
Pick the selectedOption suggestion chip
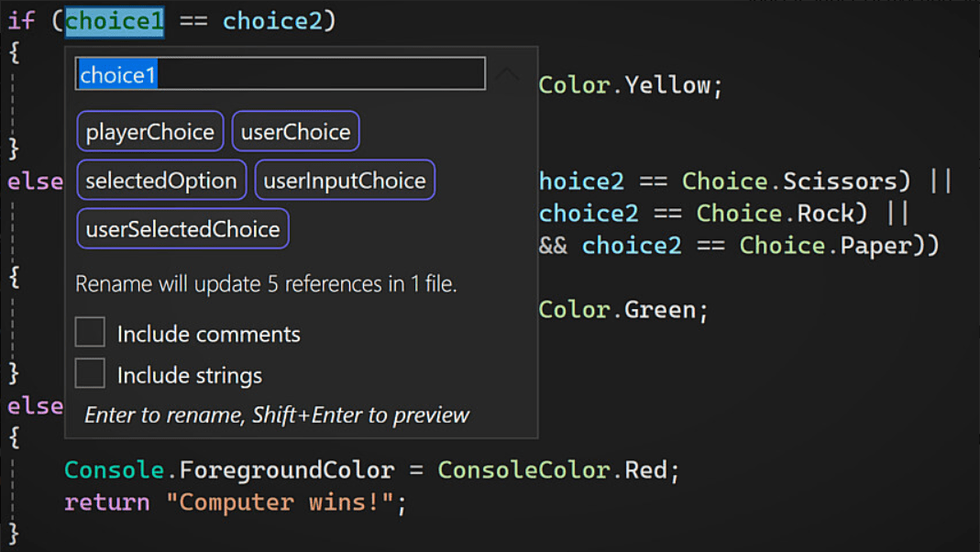click(x=161, y=181)
